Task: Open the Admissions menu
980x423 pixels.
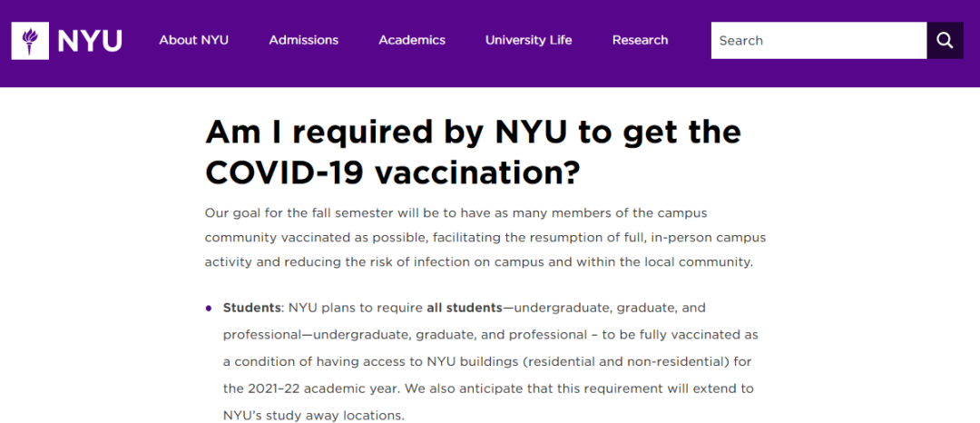Action: tap(303, 40)
